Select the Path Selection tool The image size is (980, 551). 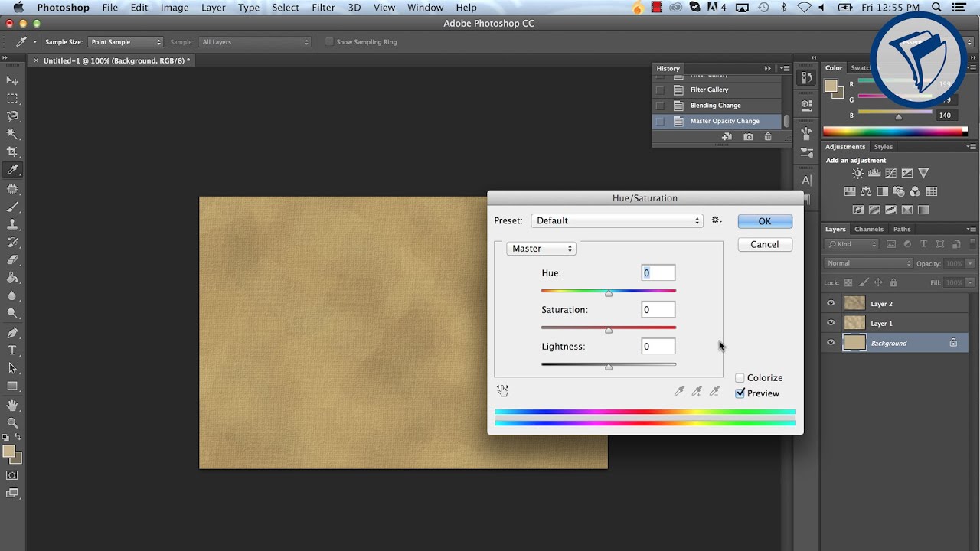coord(12,369)
